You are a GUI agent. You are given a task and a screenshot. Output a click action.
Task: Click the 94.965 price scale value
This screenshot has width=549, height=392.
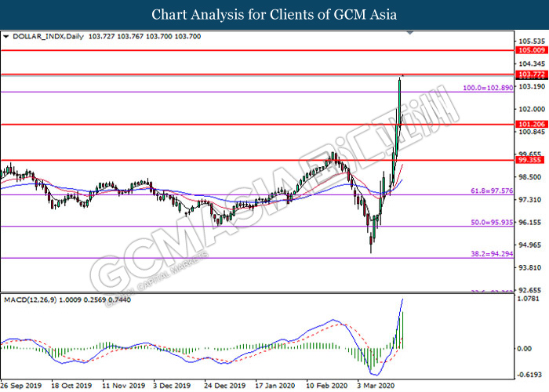pyautogui.click(x=529, y=245)
